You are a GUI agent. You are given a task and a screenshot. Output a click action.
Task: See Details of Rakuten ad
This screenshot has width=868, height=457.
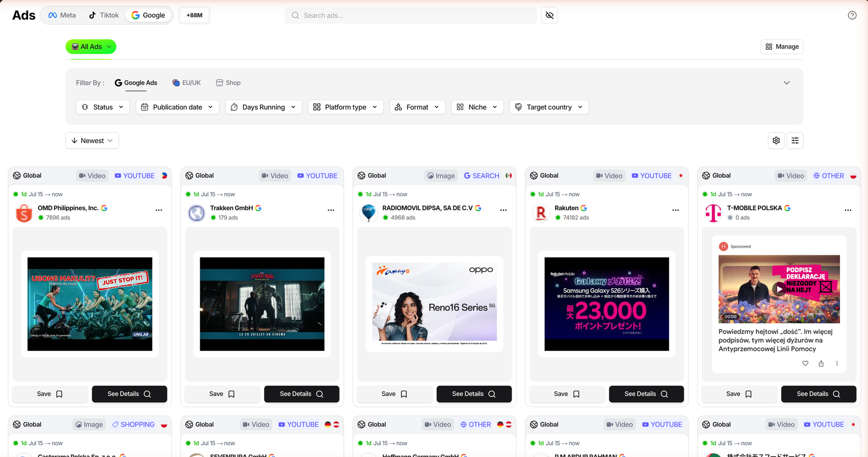pyautogui.click(x=646, y=394)
